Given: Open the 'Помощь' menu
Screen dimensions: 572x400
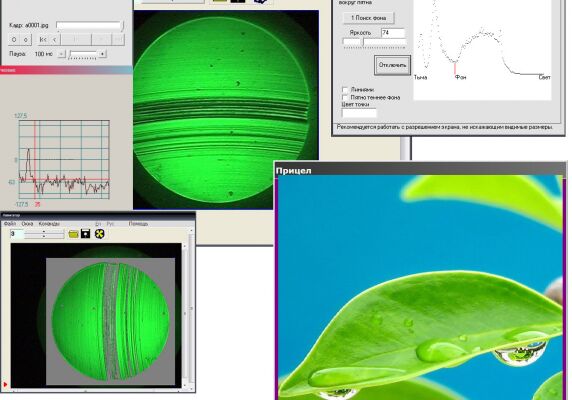Looking at the screenshot, I should pos(138,224).
